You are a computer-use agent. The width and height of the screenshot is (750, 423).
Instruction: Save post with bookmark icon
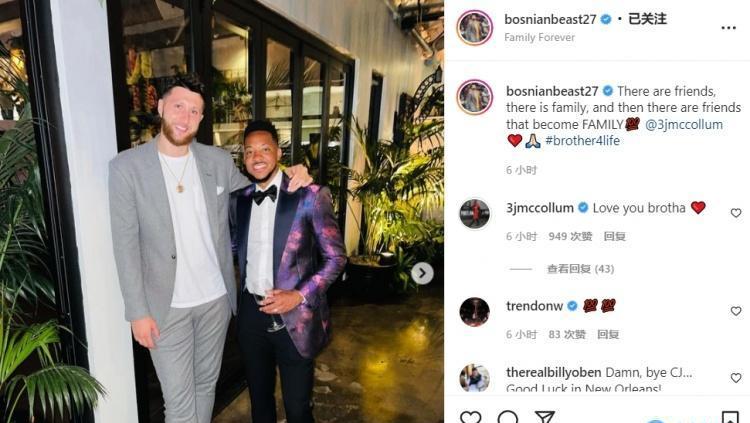pos(730,417)
